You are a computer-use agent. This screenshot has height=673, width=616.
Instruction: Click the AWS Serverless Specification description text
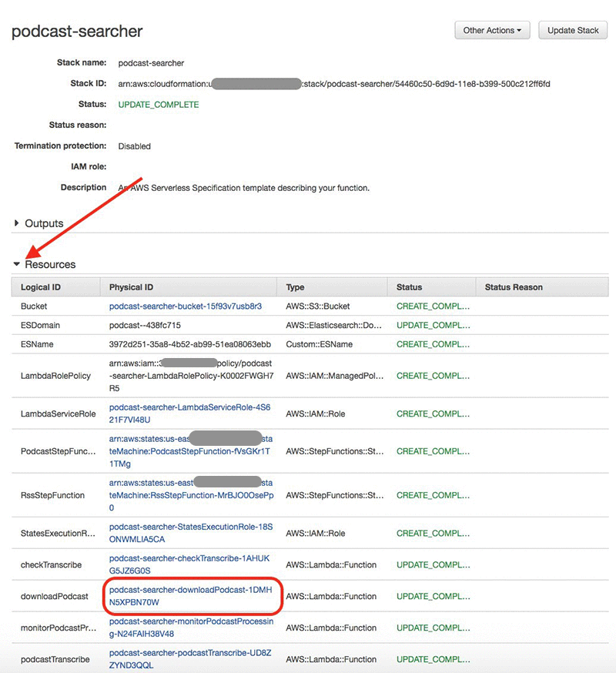244,188
